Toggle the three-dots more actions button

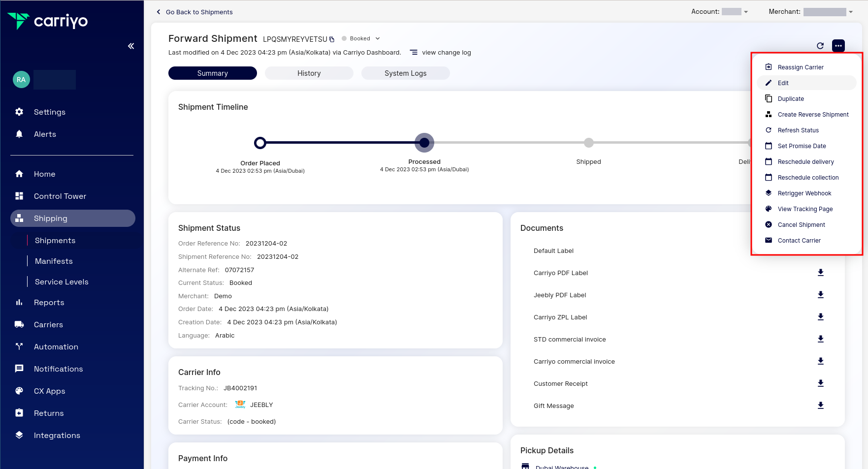pos(838,46)
